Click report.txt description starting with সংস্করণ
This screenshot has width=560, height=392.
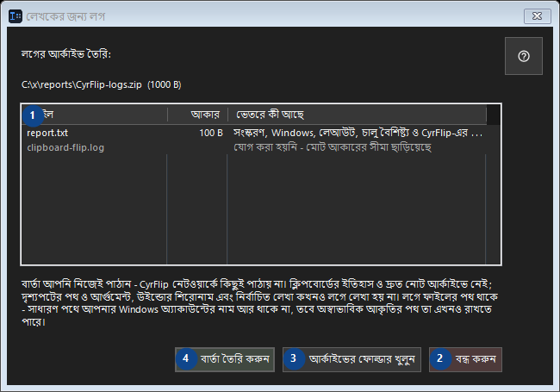click(358, 133)
